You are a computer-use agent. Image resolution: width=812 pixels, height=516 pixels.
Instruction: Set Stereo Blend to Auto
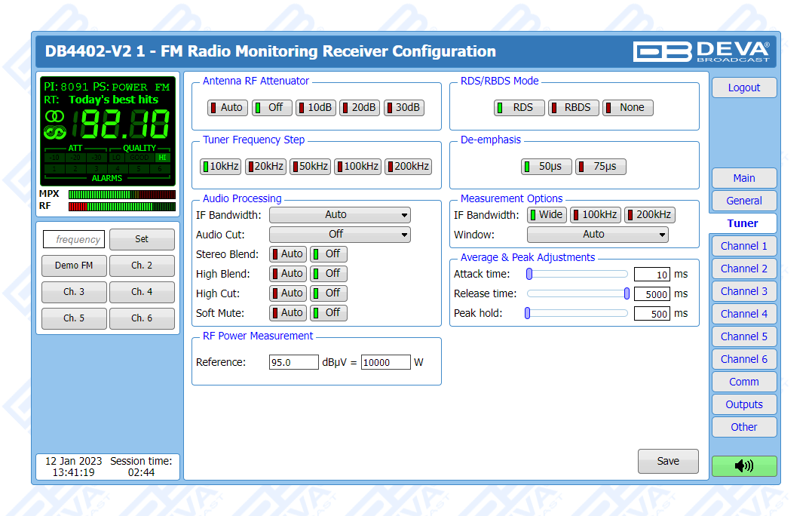pos(288,254)
